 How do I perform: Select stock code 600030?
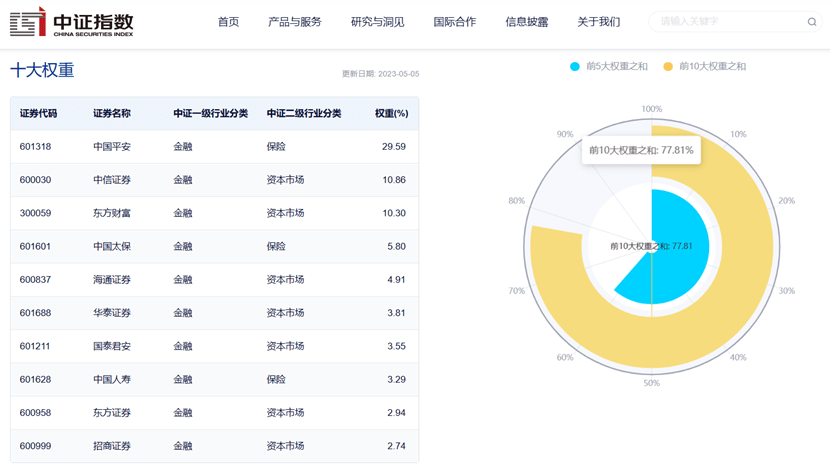tap(35, 180)
